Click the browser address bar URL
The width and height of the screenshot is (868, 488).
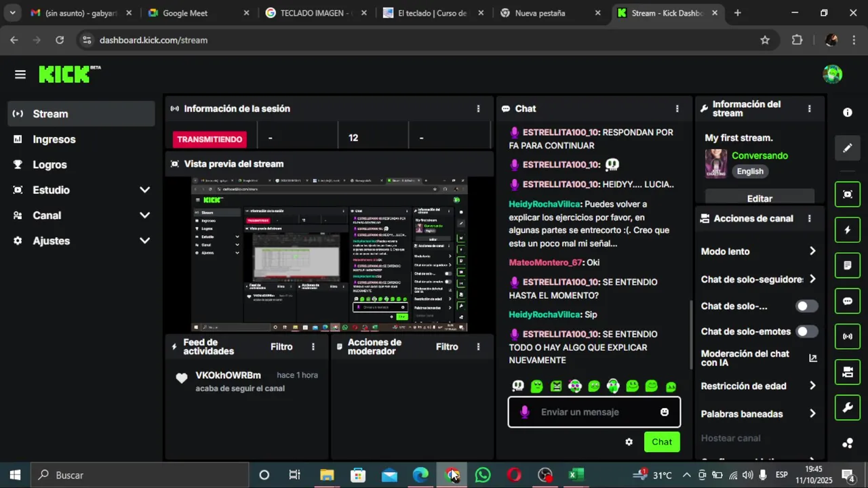click(x=153, y=40)
